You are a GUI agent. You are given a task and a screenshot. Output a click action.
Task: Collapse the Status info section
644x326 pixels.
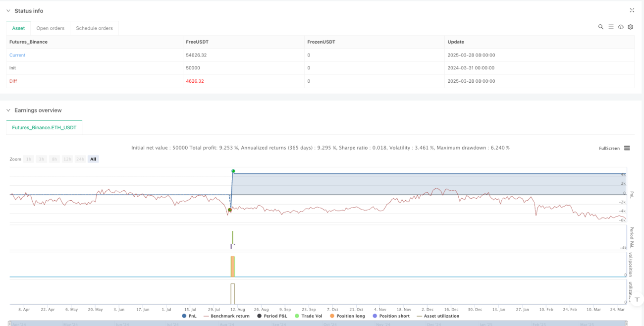[x=8, y=11]
